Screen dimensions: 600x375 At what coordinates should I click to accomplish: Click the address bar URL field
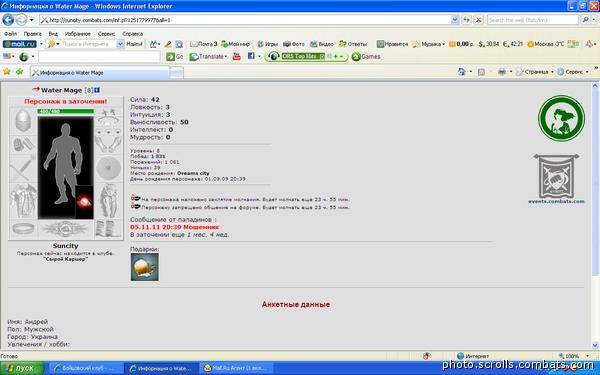coord(245,20)
